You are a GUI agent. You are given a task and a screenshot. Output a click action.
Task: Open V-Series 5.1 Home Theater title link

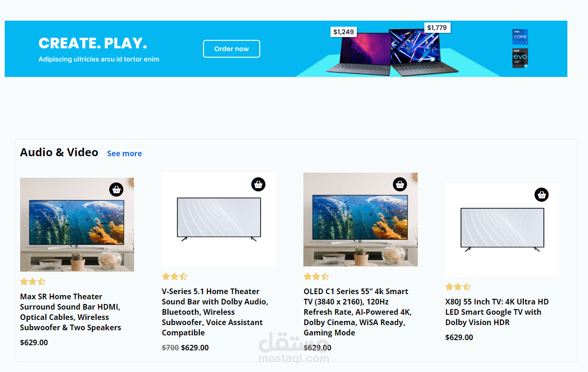click(x=215, y=312)
